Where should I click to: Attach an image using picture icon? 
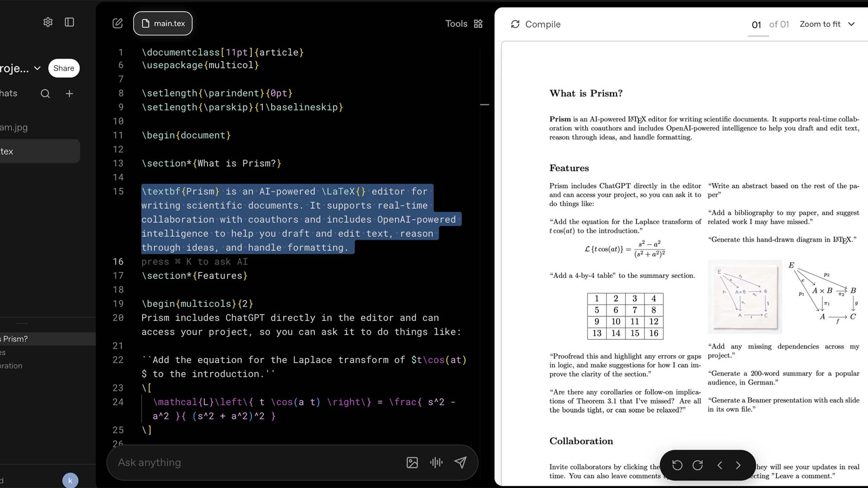point(412,462)
